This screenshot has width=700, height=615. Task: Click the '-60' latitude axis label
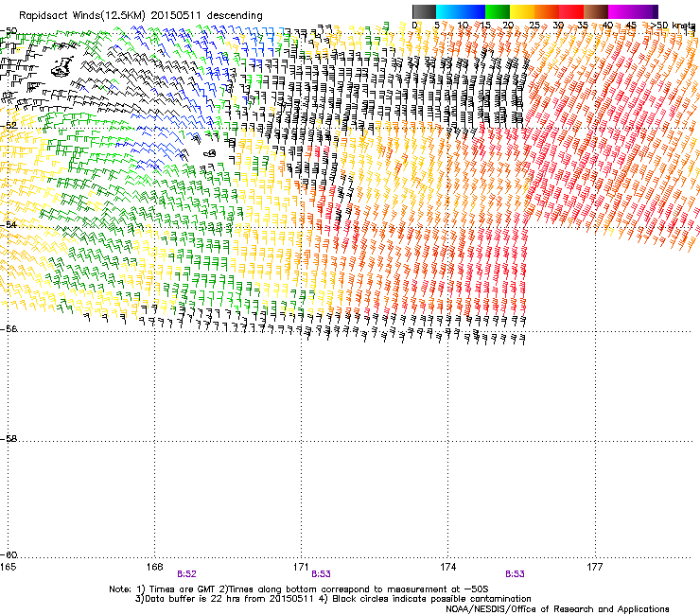pos(9,555)
